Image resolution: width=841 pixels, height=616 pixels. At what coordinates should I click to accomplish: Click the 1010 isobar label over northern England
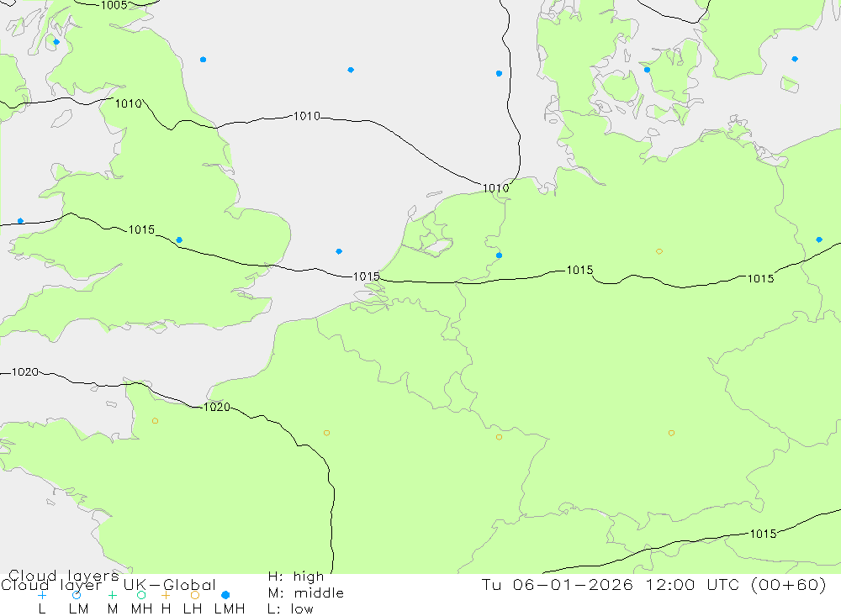[x=128, y=103]
